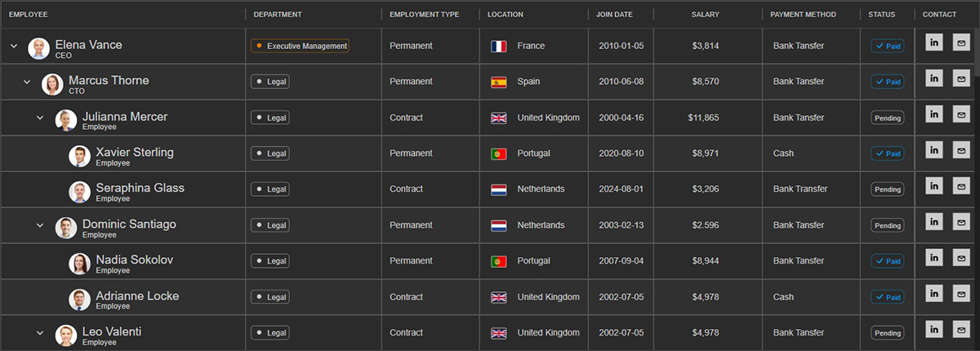Select the Executive Management department tag
The width and height of the screenshot is (980, 351).
[300, 47]
